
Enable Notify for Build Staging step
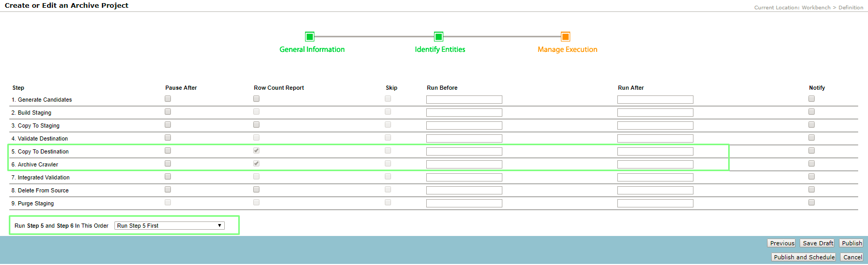tap(812, 111)
